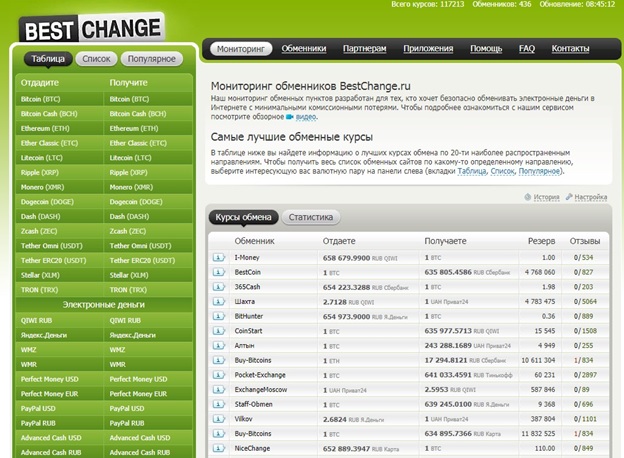Open the Контакты page
This screenshot has height=458, width=624.
(x=570, y=49)
